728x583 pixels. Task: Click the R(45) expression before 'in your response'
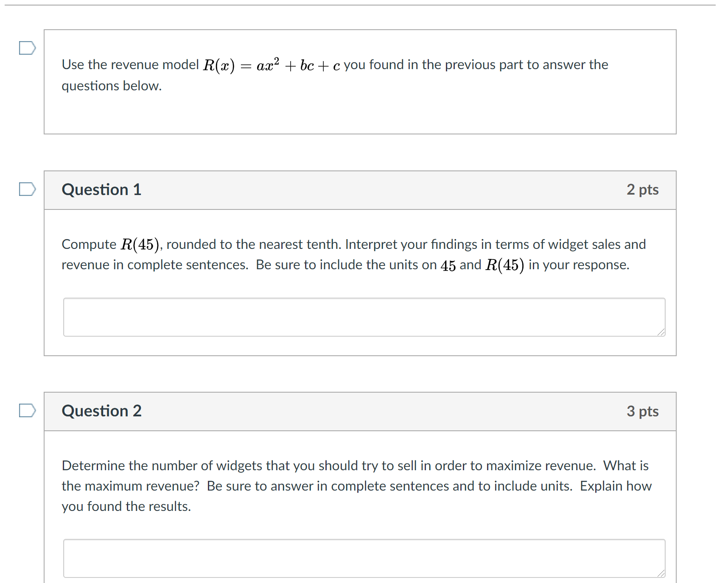coord(505,265)
